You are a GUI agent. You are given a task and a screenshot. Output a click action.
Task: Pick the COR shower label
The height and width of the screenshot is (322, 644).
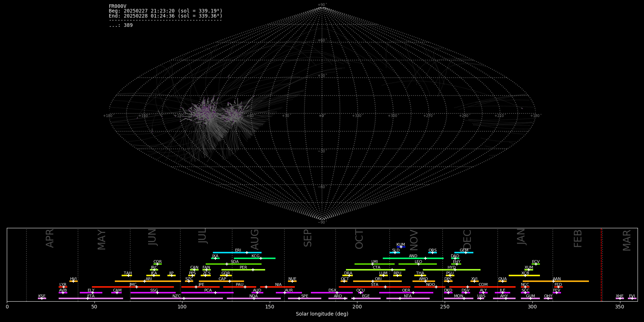(157, 262)
